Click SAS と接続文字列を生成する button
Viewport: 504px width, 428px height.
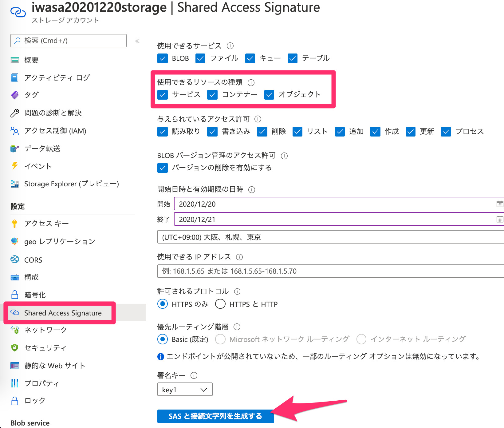[x=215, y=416]
